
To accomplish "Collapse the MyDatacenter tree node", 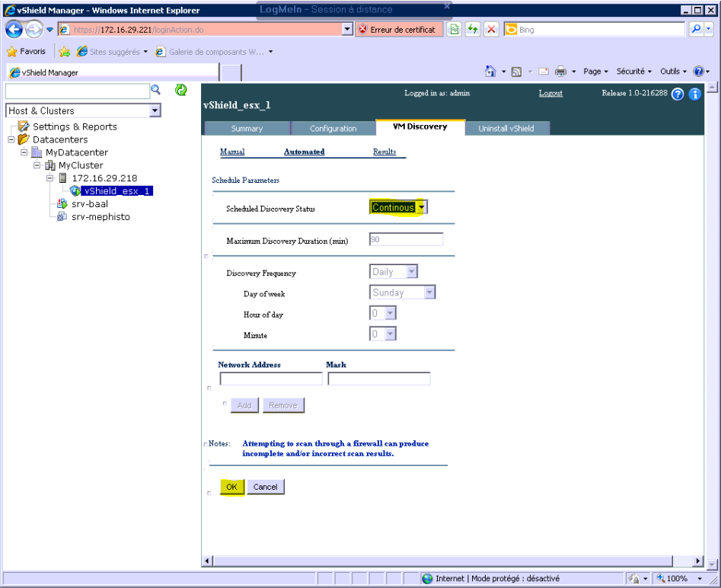I will click(x=24, y=152).
